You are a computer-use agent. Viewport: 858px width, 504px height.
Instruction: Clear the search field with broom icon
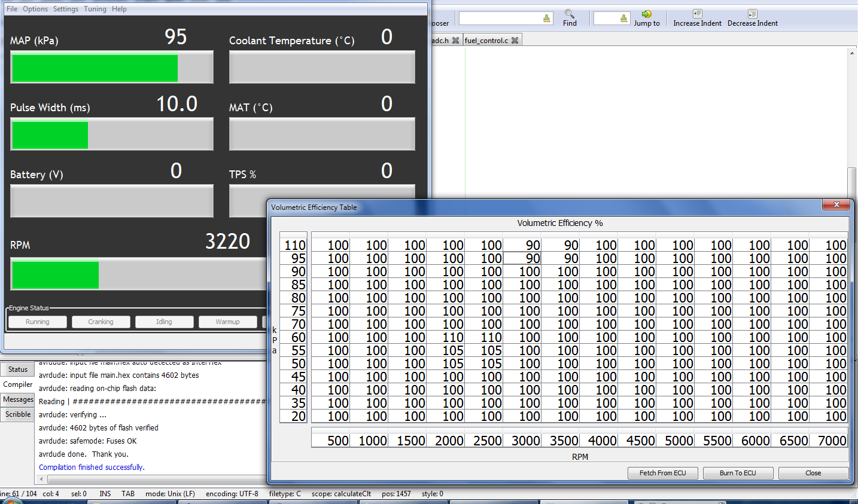point(546,19)
